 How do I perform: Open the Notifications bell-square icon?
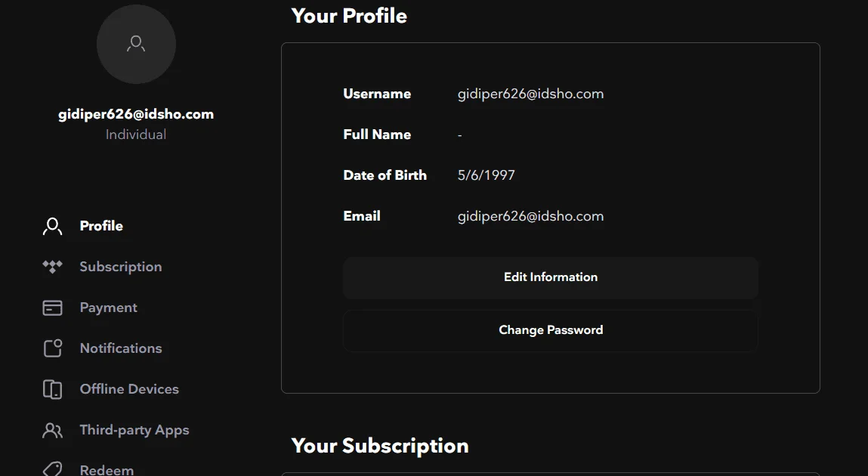(53, 348)
